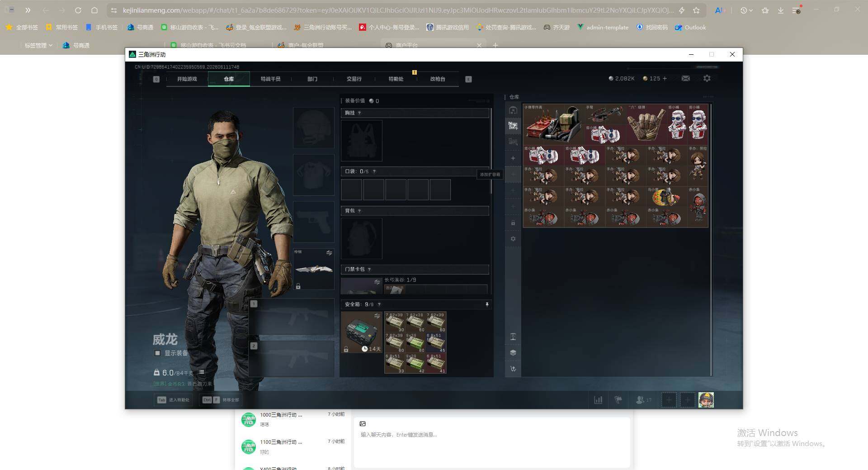This screenshot has width=868, height=470.
Task: Toggle the 显示装备 checkbox
Action: [157, 353]
